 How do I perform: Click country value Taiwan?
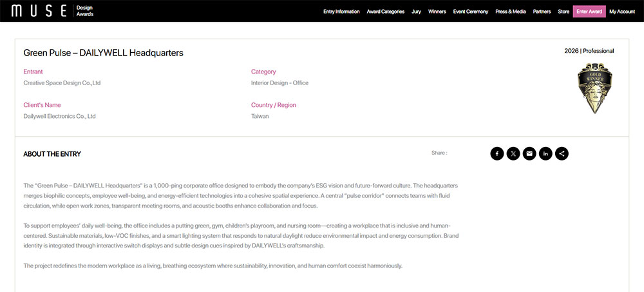(260, 116)
